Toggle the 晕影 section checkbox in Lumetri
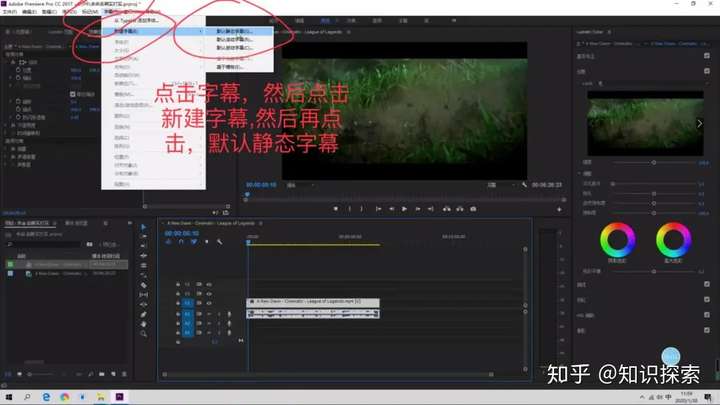720x405 pixels. click(x=707, y=330)
